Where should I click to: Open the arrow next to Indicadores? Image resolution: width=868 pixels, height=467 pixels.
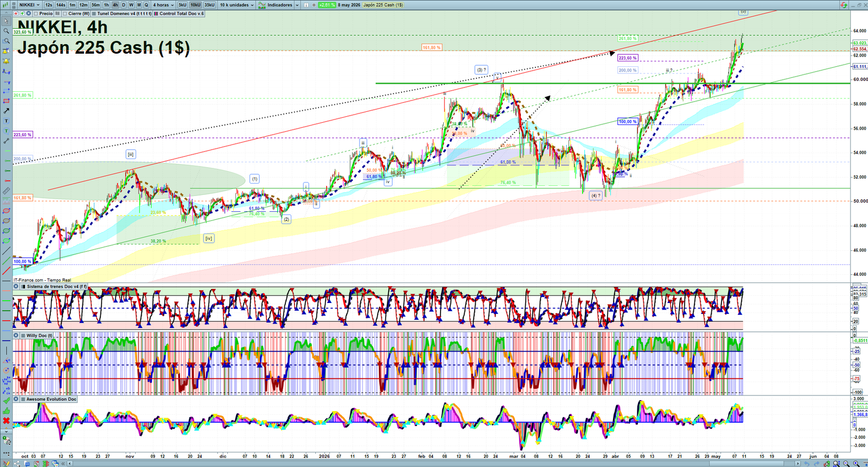297,5
